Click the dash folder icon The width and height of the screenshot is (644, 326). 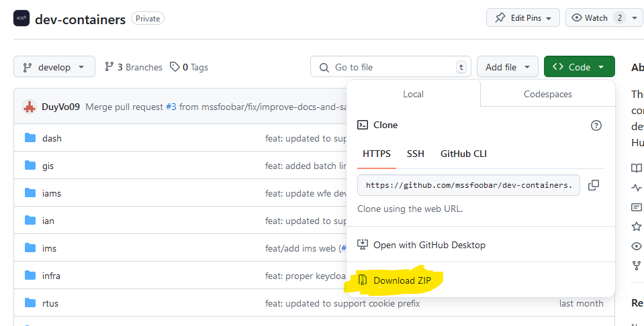tap(30, 138)
